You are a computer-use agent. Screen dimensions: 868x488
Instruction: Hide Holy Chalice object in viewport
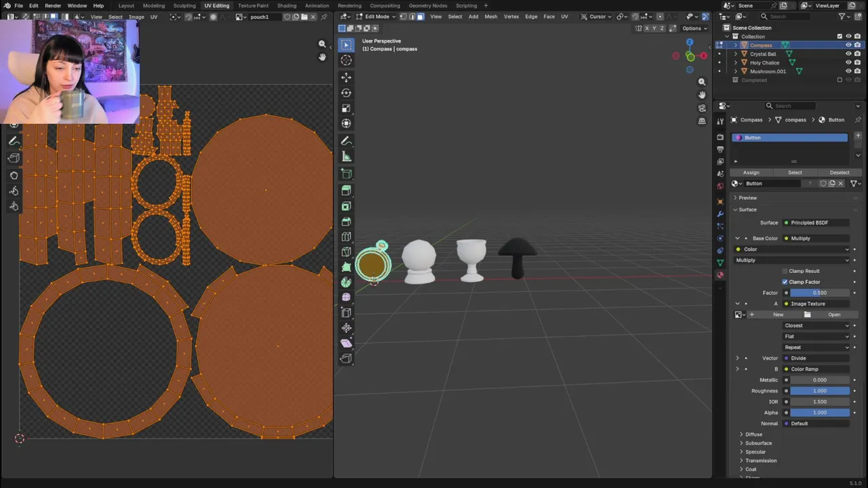pyautogui.click(x=848, y=63)
